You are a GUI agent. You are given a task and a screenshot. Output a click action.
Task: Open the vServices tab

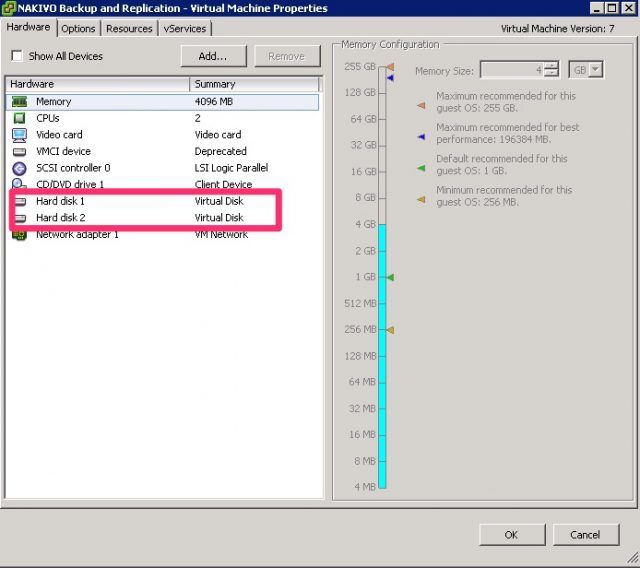pos(184,29)
